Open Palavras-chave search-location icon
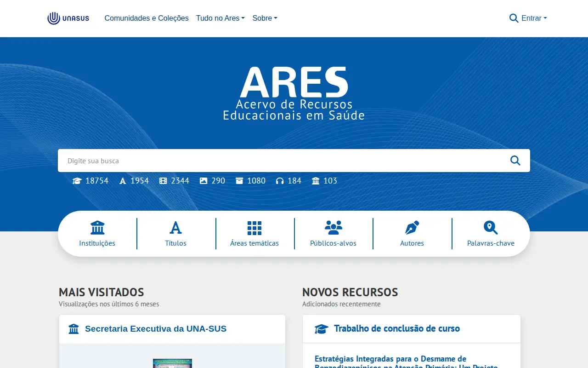 [x=491, y=228]
